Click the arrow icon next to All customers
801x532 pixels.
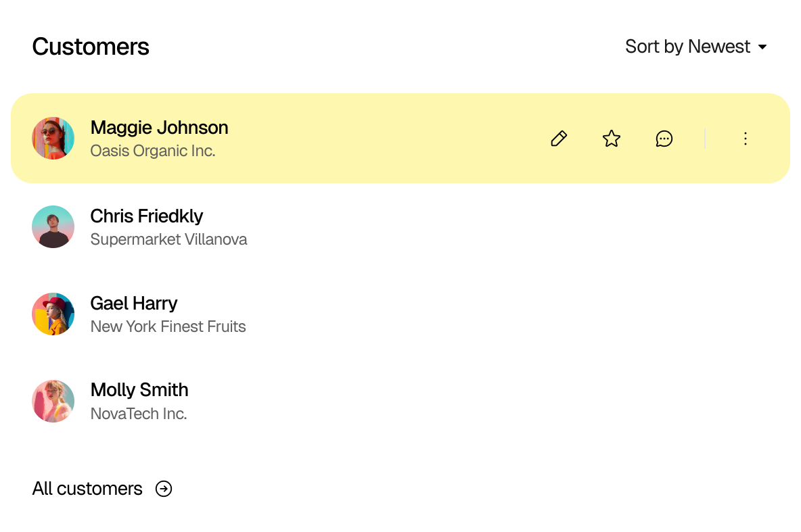[x=163, y=489]
